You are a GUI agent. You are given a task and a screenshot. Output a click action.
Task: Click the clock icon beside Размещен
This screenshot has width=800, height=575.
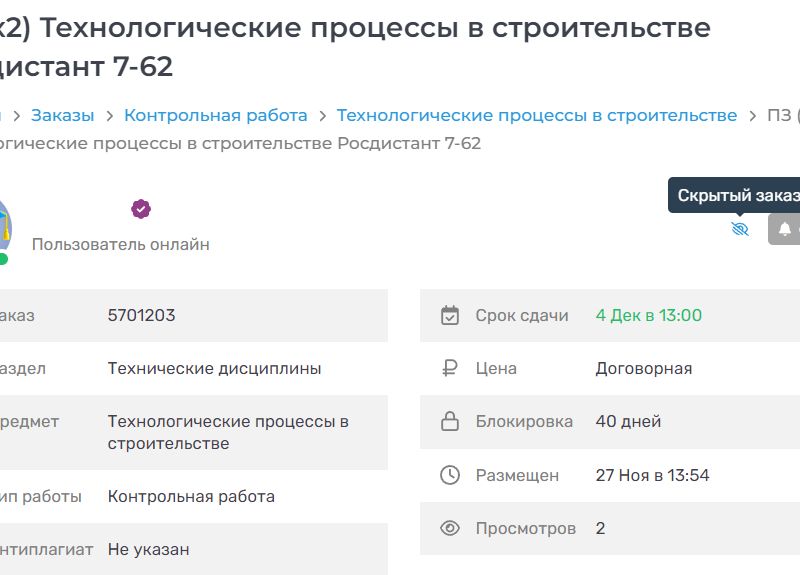pos(450,475)
